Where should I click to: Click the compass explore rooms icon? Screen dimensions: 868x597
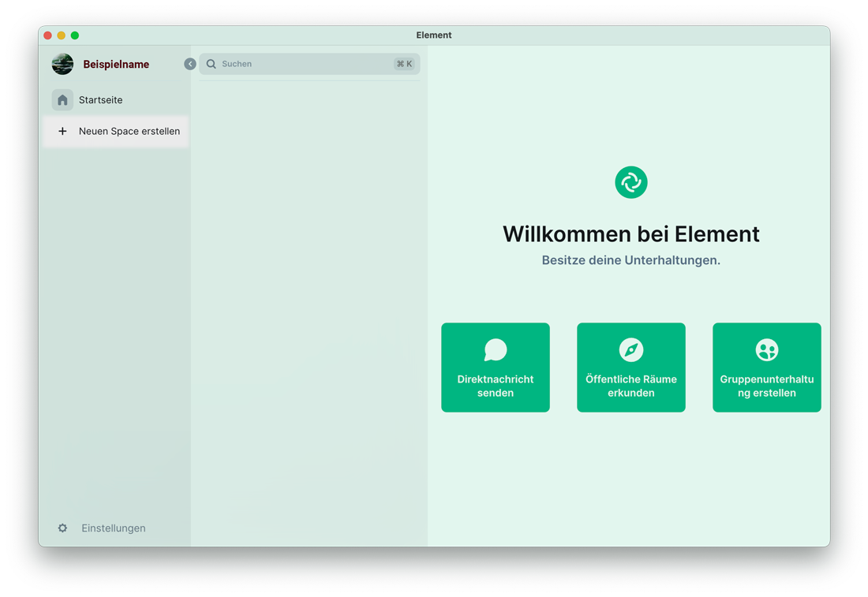pos(630,349)
